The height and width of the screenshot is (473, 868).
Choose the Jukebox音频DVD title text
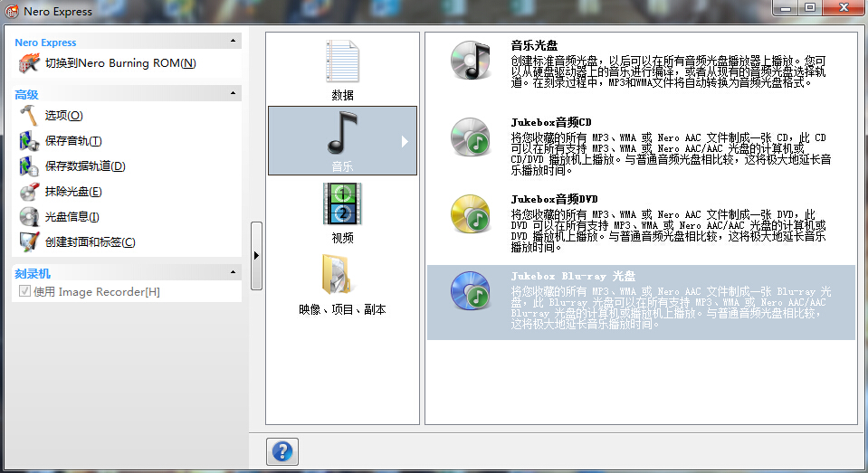(554, 199)
